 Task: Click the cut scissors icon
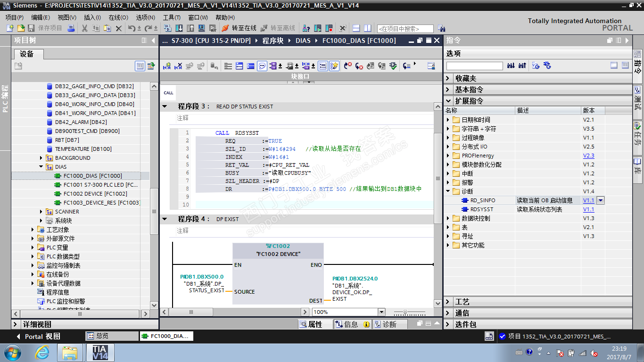click(84, 28)
